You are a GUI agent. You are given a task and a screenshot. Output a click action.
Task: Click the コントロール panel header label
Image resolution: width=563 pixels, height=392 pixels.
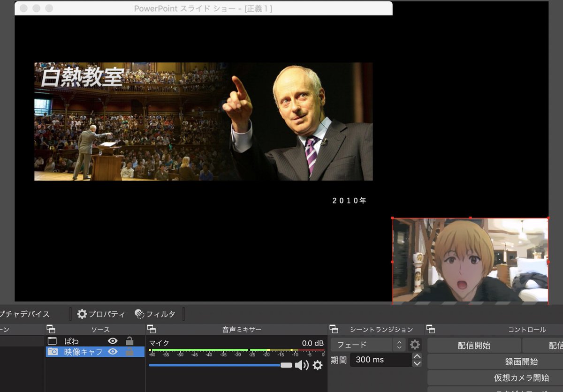click(x=527, y=330)
